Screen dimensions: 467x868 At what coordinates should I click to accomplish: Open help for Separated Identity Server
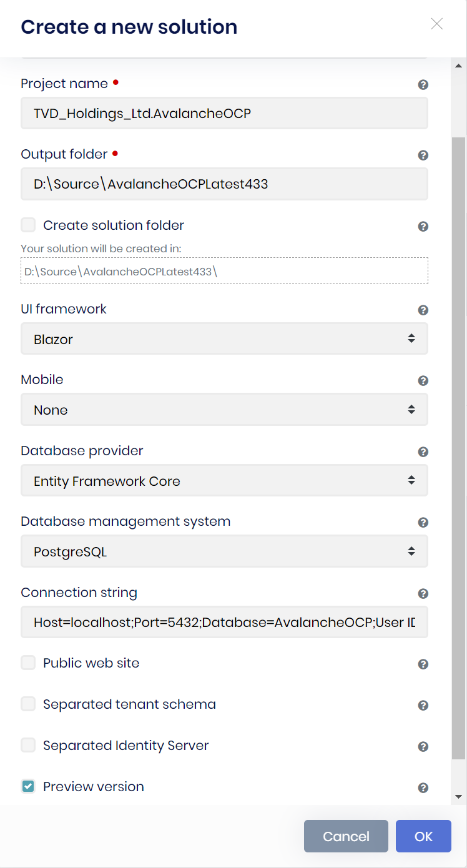(423, 746)
